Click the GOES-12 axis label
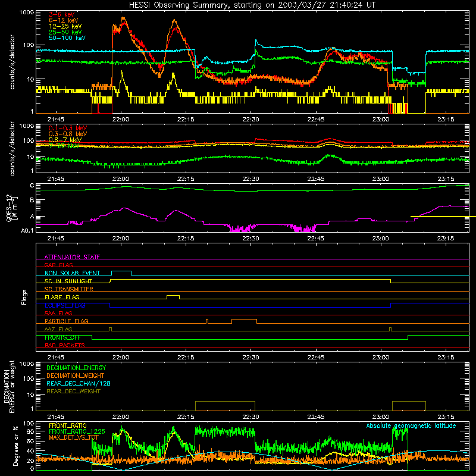The height and width of the screenshot is (476, 476). pos(12,208)
